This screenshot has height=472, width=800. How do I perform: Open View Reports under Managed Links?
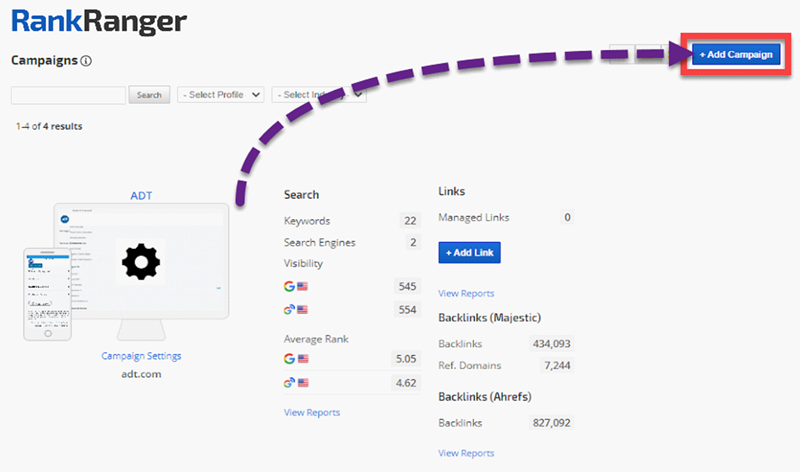(466, 293)
